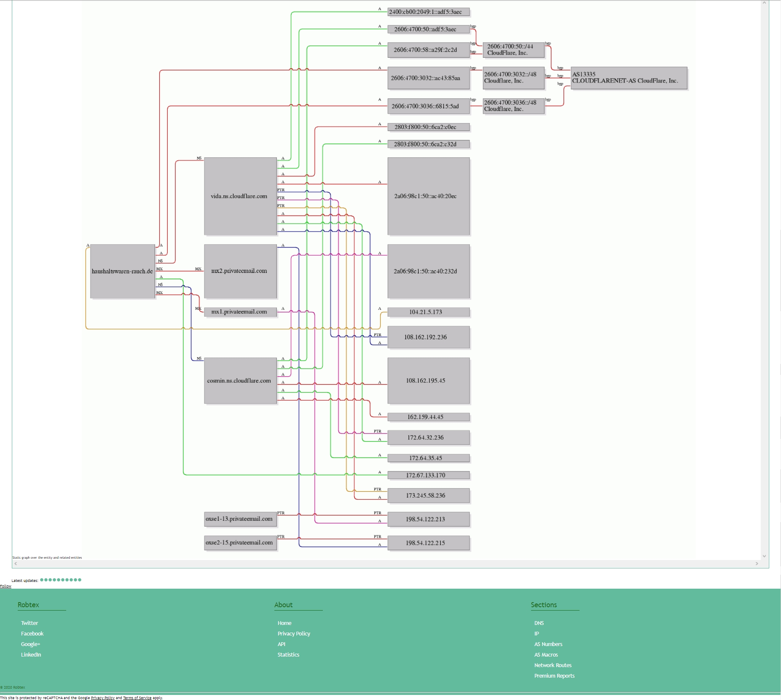Open the Google+ footer link
The height and width of the screenshot is (700, 781).
[31, 644]
